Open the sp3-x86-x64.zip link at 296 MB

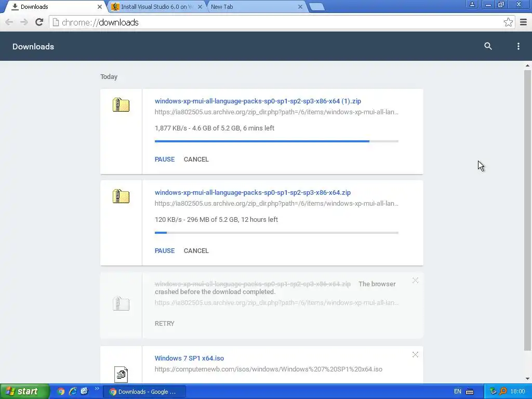[253, 193]
